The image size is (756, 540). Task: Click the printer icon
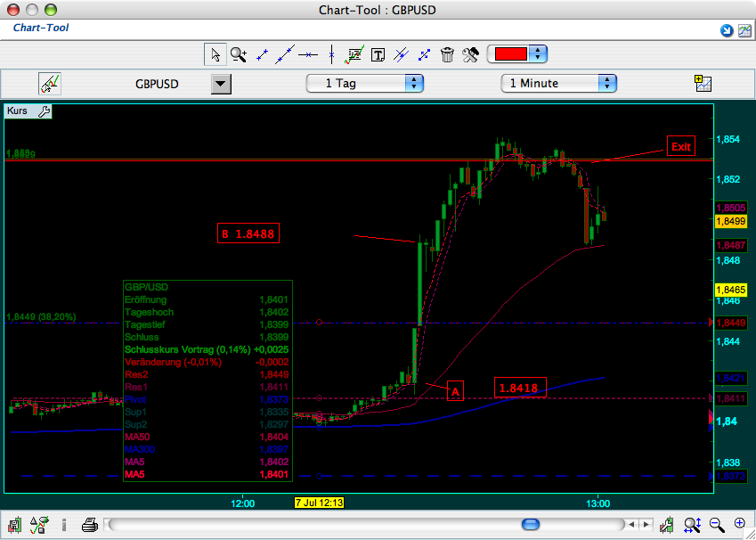(x=90, y=524)
